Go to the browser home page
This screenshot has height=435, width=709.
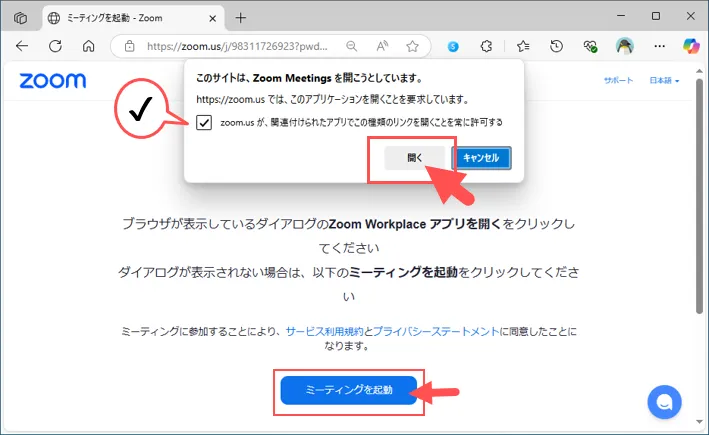[89, 46]
